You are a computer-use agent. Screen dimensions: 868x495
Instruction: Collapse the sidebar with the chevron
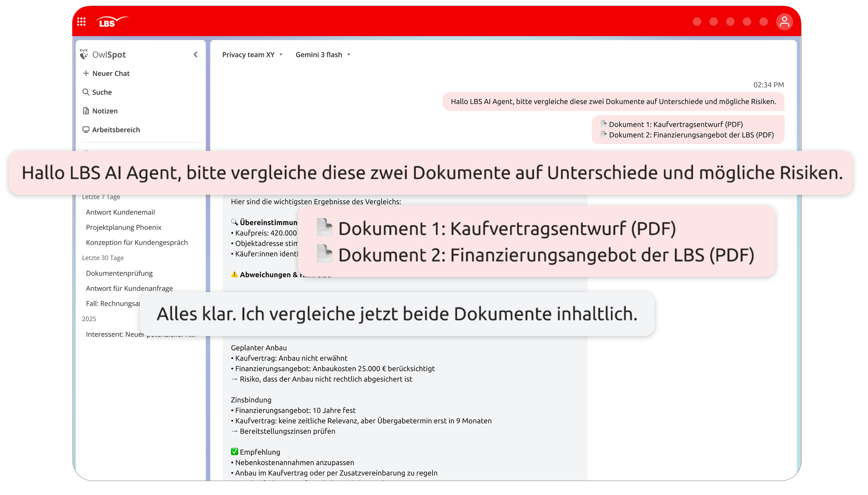[x=196, y=55]
